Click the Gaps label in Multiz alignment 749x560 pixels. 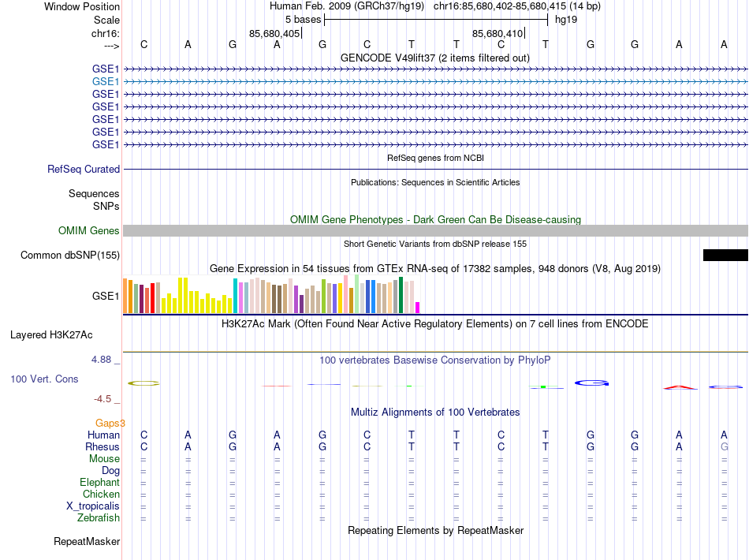pyautogui.click(x=110, y=423)
